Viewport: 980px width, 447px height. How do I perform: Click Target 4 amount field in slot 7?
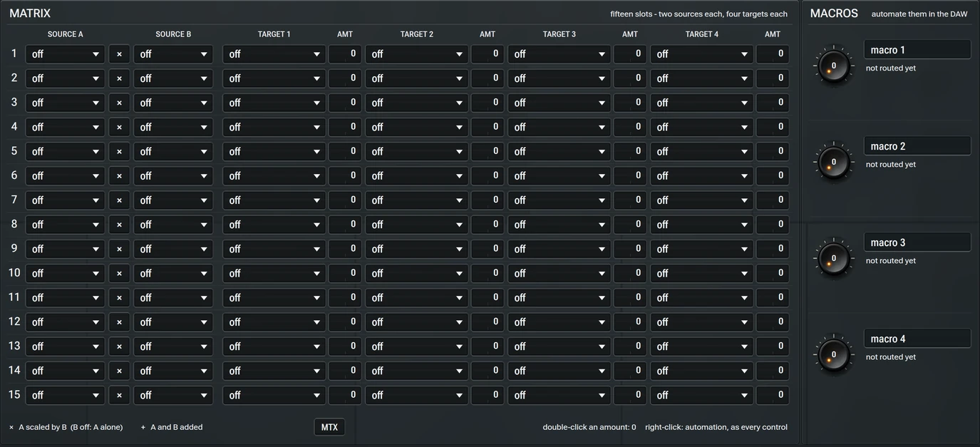pos(773,200)
